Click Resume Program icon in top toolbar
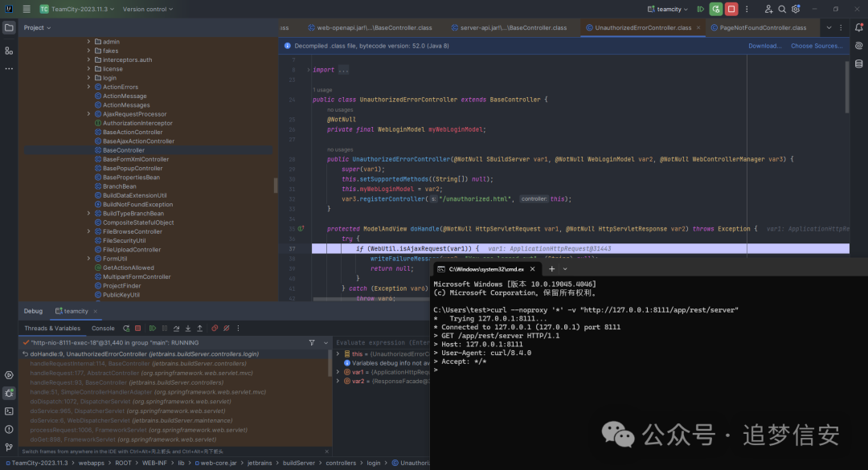 click(700, 9)
